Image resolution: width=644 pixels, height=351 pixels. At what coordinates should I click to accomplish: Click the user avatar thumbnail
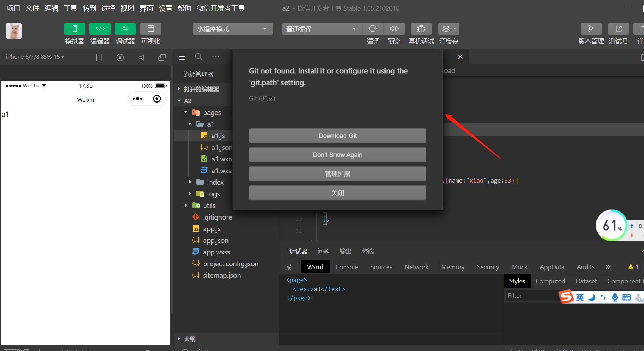(14, 31)
